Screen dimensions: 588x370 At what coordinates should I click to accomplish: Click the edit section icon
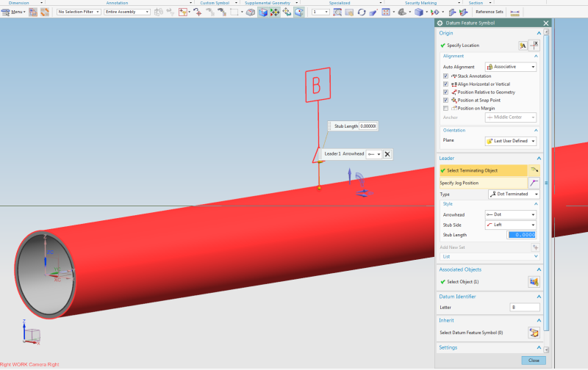click(452, 12)
